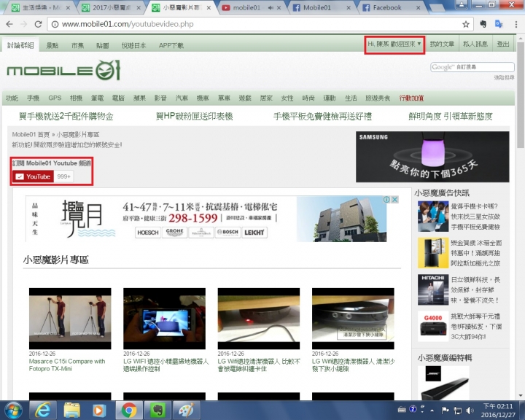Open the APP下載 menu item
This screenshot has width=525, height=420.
pyautogui.click(x=171, y=45)
